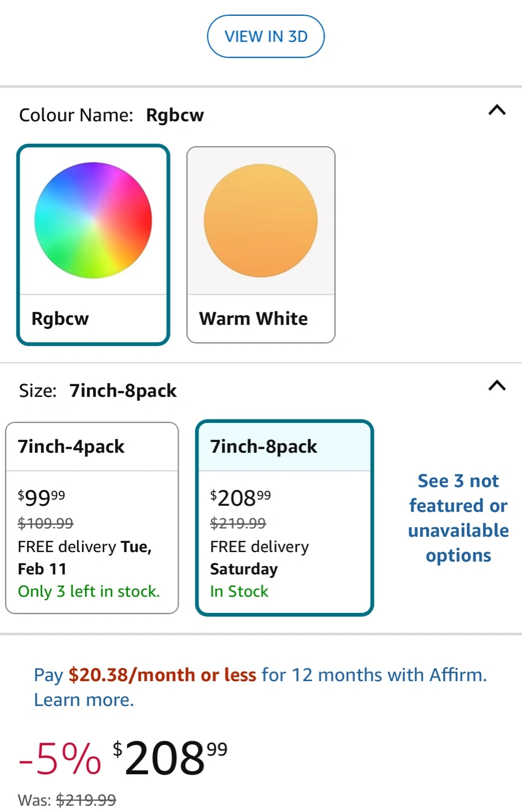
Task: Tap the Colour Name: Rgbcw heading
Action: point(112,115)
